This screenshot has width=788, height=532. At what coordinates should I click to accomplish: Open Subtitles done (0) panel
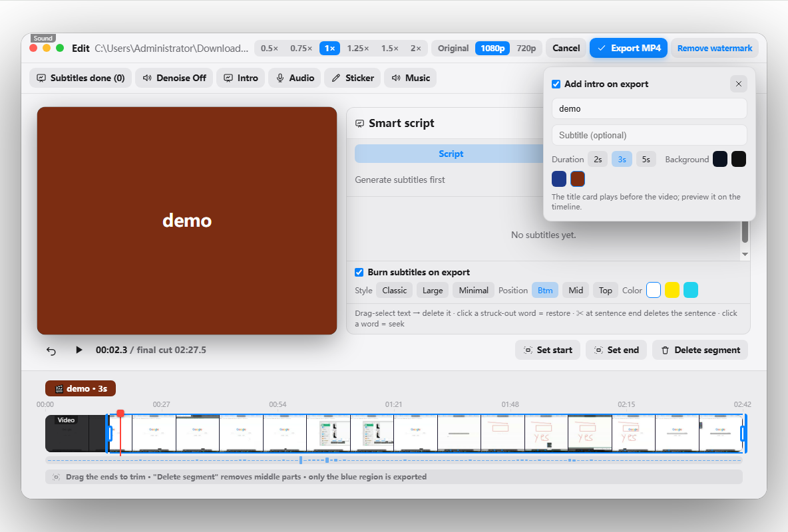coord(81,78)
